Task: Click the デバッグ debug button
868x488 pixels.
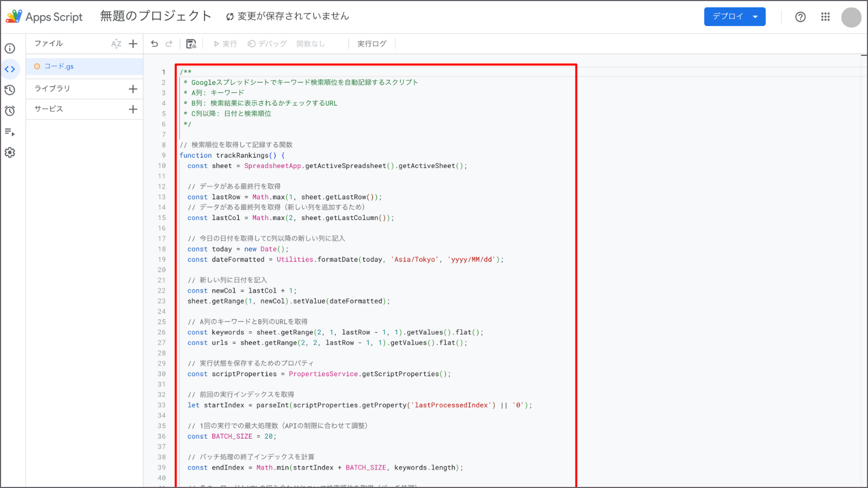Action: (267, 44)
